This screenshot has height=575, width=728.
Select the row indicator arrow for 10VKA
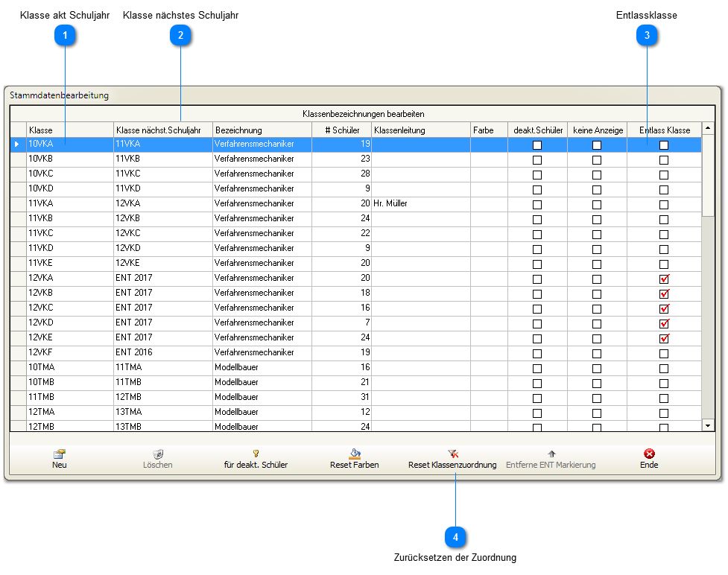[18, 144]
